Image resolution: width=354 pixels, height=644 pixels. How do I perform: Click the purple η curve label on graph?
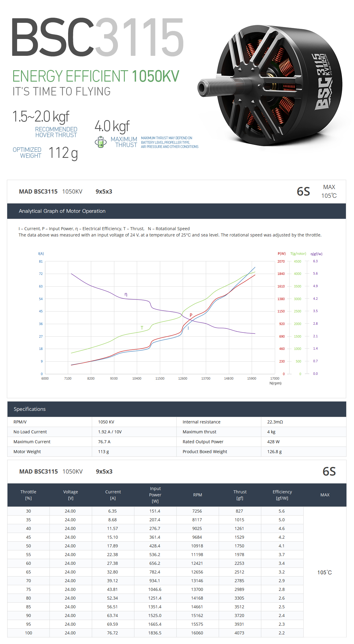pos(126,294)
